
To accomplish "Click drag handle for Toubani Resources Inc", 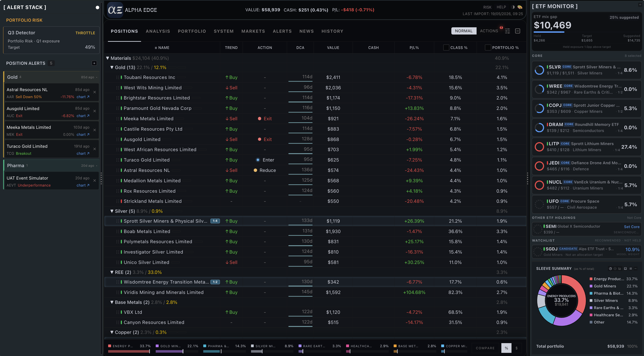I will (117, 77).
